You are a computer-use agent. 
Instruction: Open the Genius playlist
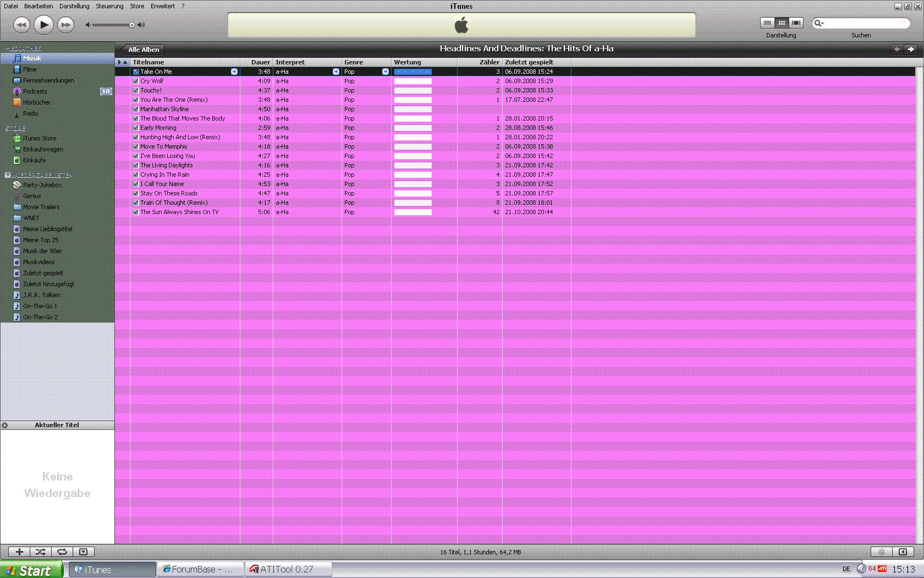[x=57, y=196]
